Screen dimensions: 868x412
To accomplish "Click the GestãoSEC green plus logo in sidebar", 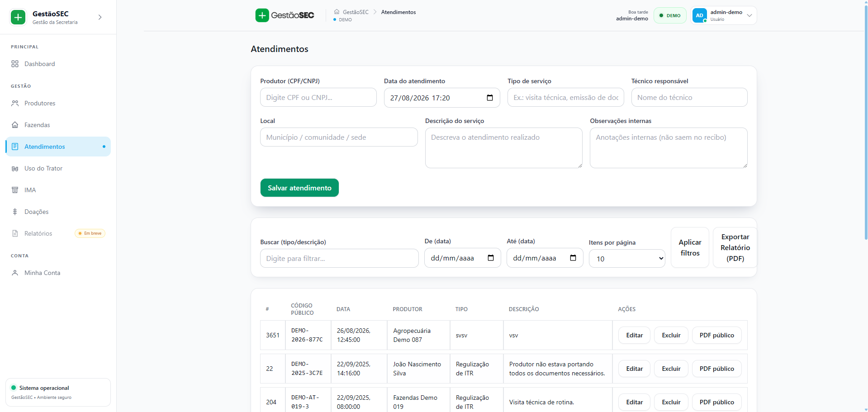I will point(18,17).
